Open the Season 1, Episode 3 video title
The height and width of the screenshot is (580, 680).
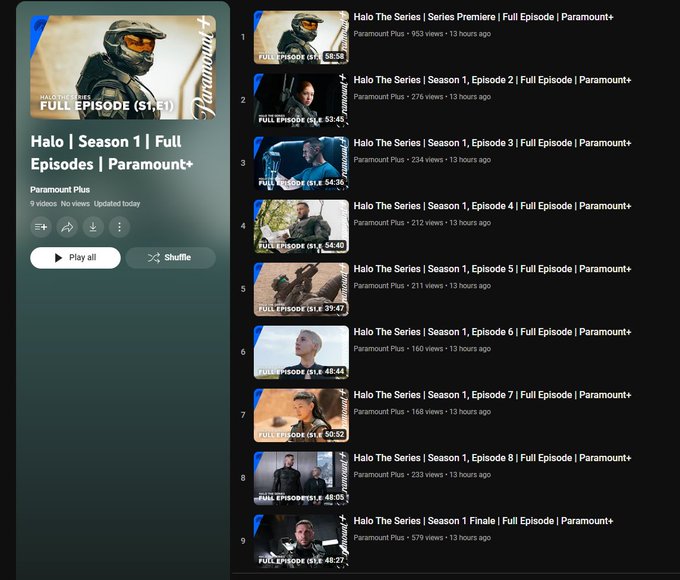click(492, 143)
